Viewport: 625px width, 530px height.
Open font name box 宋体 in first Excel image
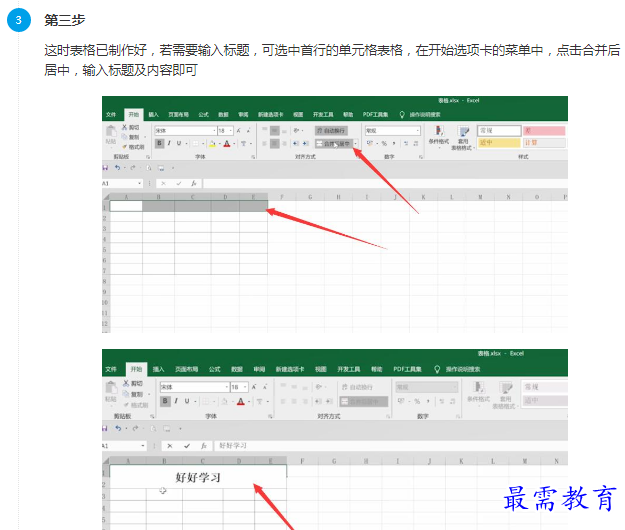[185, 131]
